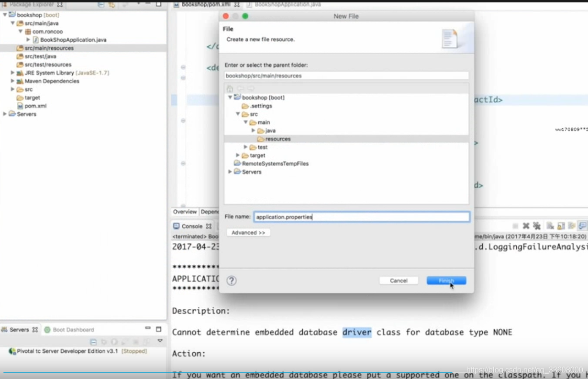This screenshot has width=588, height=379.
Task: Click the Terminate icon in Console toolbar
Action: [x=515, y=226]
